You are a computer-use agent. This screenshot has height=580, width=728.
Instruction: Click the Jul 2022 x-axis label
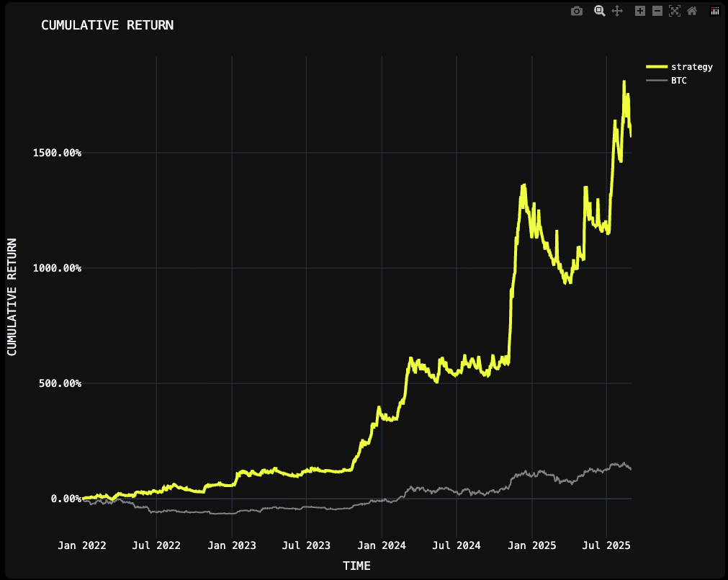[x=156, y=545]
